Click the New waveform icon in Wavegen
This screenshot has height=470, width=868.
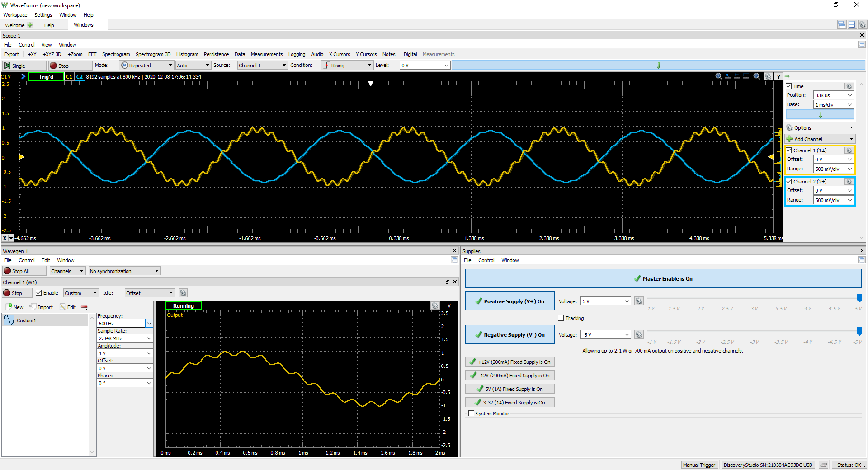pyautogui.click(x=15, y=307)
